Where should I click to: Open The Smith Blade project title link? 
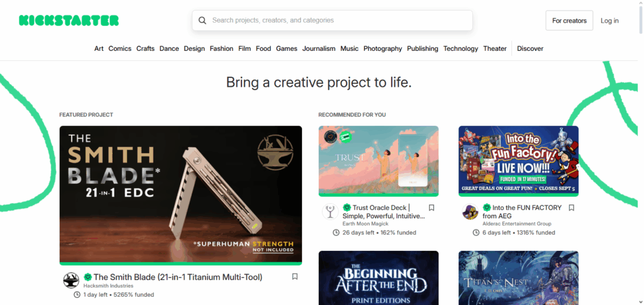178,277
